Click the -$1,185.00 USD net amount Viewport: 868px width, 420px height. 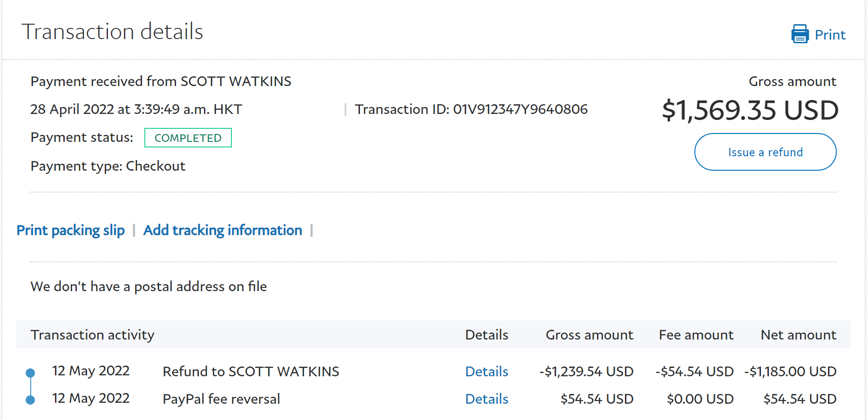(790, 372)
